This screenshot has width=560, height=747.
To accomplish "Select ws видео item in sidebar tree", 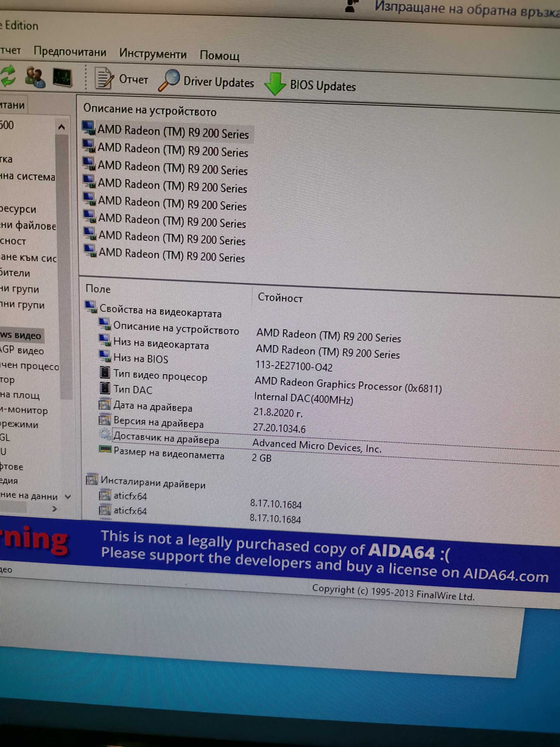I will (21, 335).
